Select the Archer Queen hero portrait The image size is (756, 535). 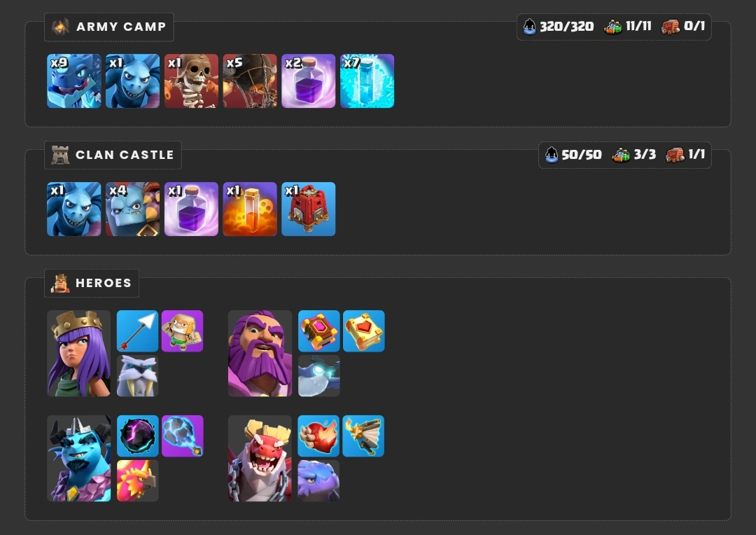(x=79, y=354)
